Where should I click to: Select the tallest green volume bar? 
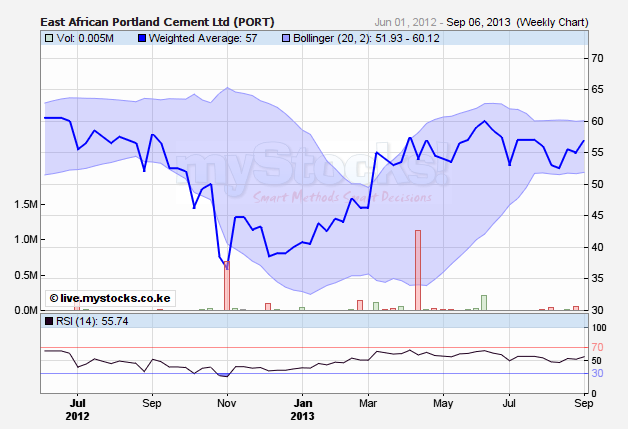[484, 303]
